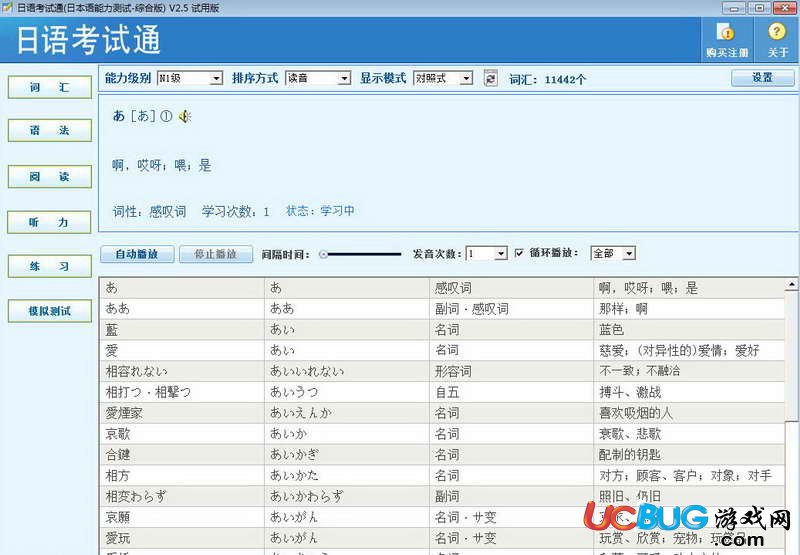The height and width of the screenshot is (555, 800).
Task: Open the 模拟测试 mock test section
Action: point(49,311)
